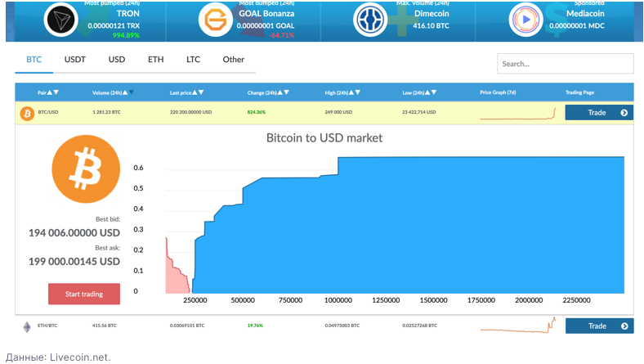This screenshot has width=644, height=364.
Task: Open the LTC market tab
Action: tap(193, 60)
